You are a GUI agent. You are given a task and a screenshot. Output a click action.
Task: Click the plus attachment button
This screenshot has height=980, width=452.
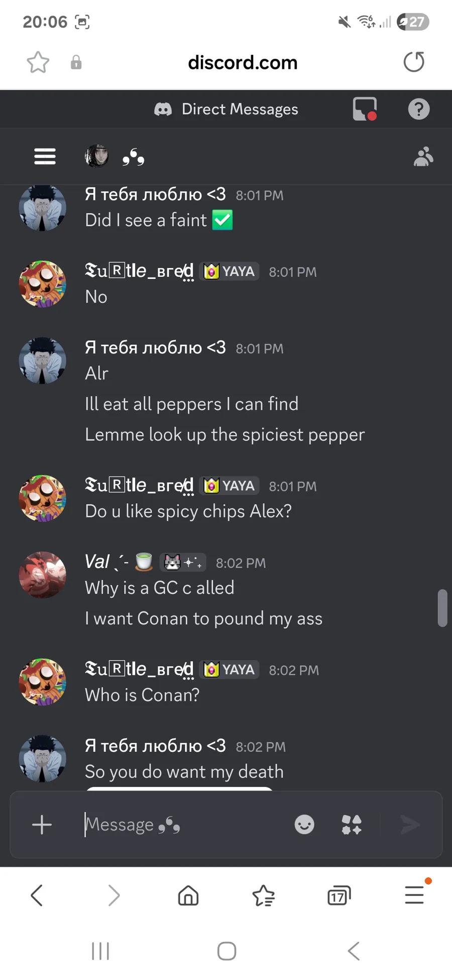[42, 825]
